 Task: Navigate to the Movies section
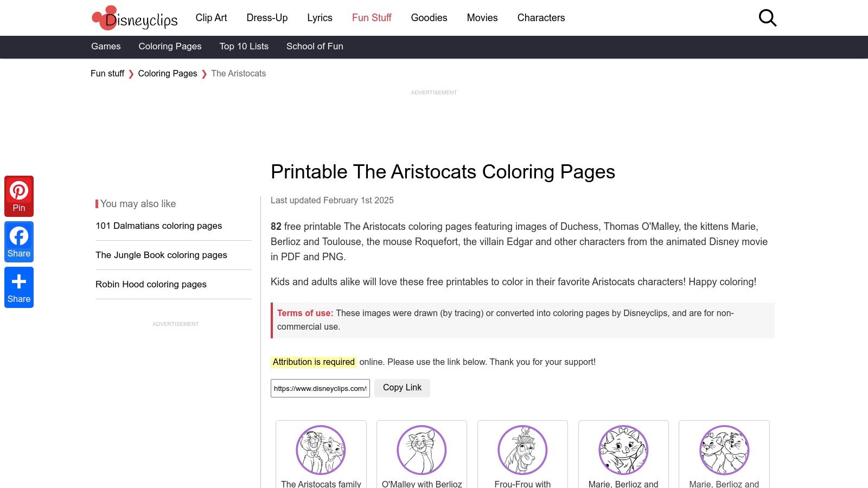click(482, 18)
